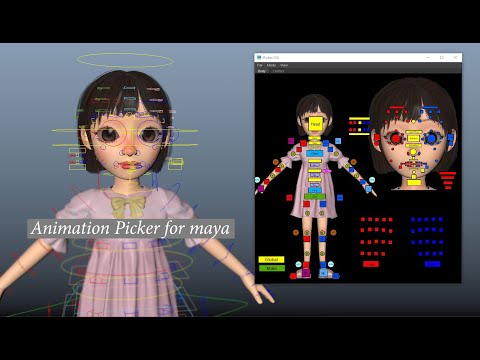This screenshot has height=360, width=480.
Task: Select the yellow circle on the forehead
Action: (x=413, y=122)
